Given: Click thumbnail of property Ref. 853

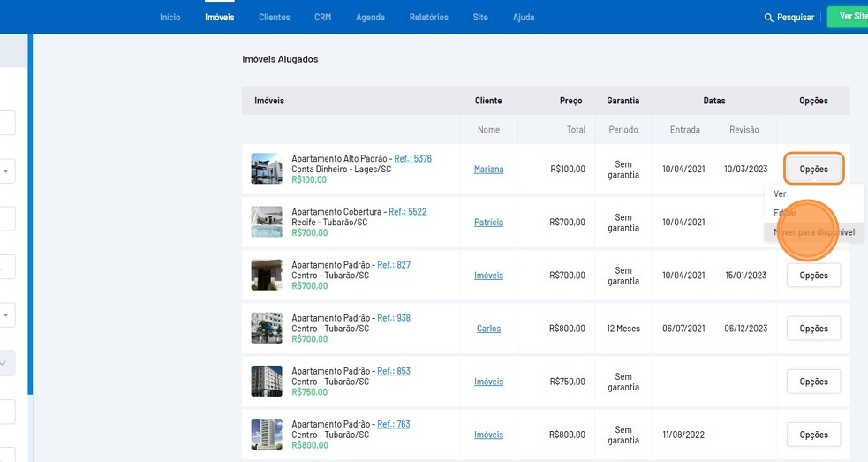Looking at the screenshot, I should coord(267,381).
